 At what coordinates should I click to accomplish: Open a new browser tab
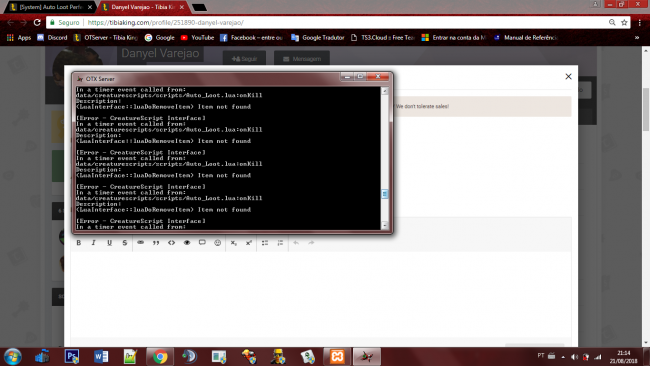tap(199, 7)
